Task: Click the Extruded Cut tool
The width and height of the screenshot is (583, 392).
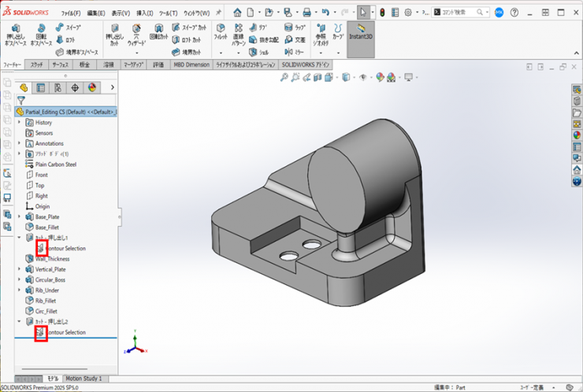Action: [115, 35]
